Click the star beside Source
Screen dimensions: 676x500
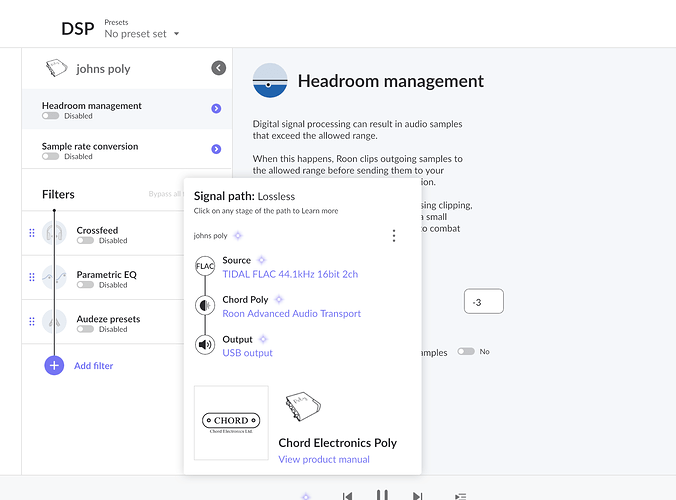(x=261, y=260)
